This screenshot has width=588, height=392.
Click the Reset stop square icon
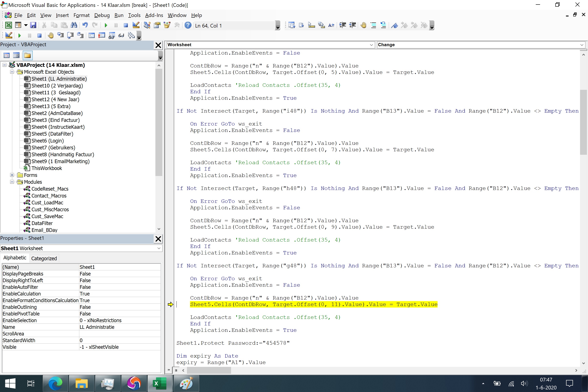[126, 25]
